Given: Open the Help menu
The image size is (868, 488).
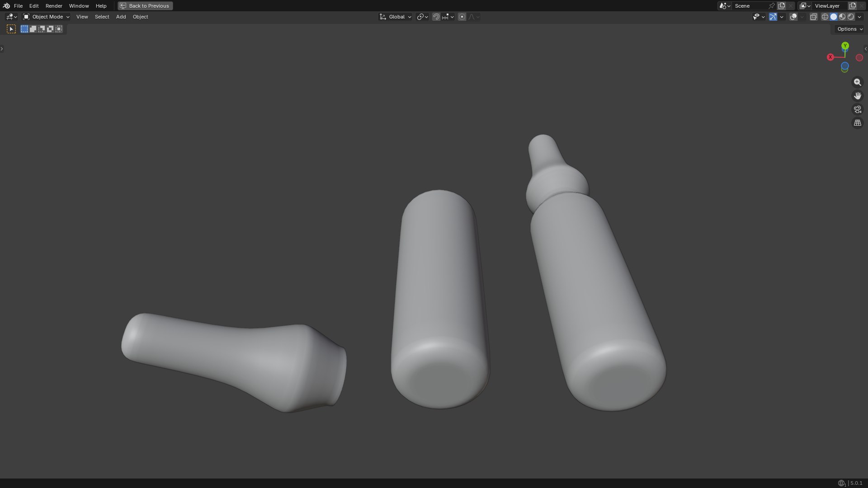Looking at the screenshot, I should point(101,6).
